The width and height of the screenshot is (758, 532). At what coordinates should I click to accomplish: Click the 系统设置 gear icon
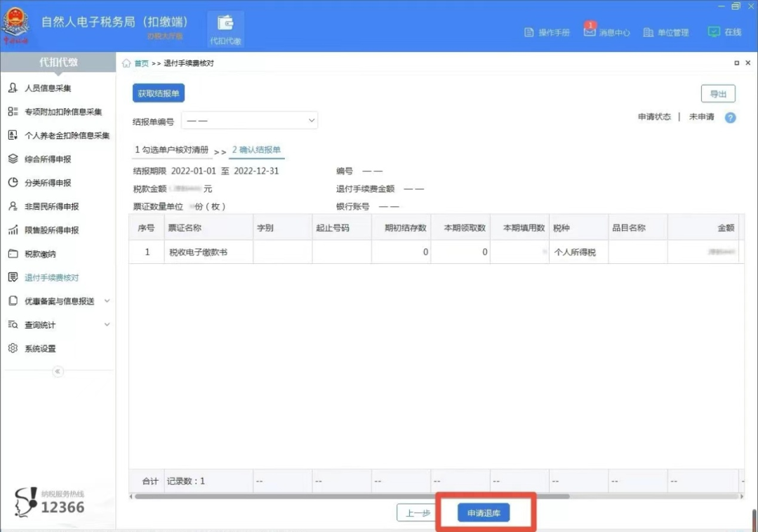coord(13,348)
